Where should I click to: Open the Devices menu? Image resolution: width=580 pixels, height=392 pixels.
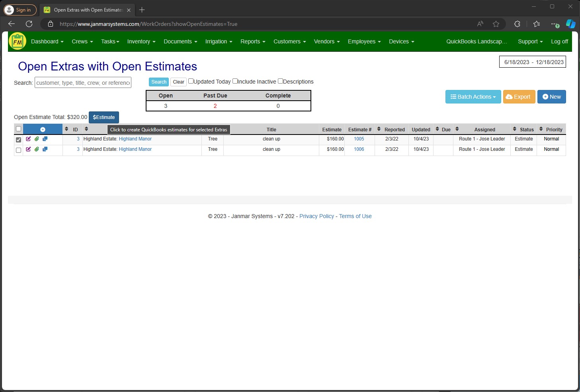tap(401, 41)
